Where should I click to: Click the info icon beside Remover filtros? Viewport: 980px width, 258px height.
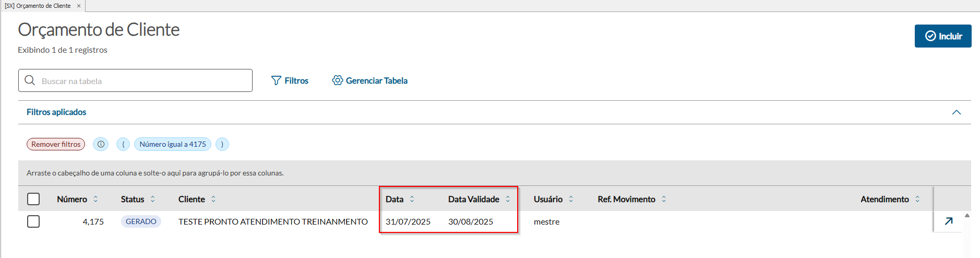(x=101, y=144)
